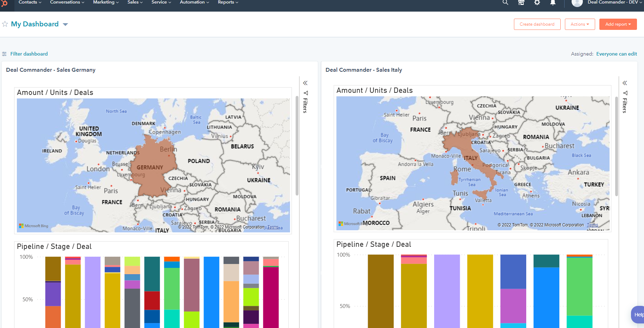Click Filters label in Germany report
The height and width of the screenshot is (328, 644).
[x=305, y=105]
